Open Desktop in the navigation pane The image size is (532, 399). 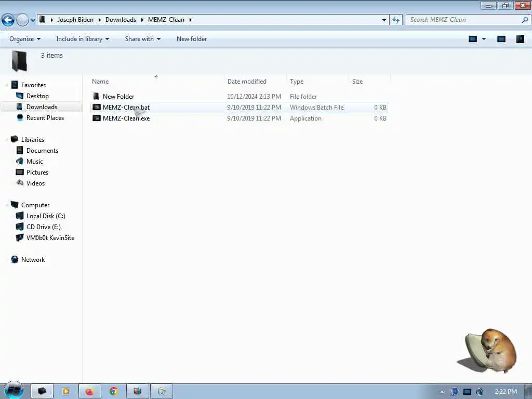[x=37, y=96]
